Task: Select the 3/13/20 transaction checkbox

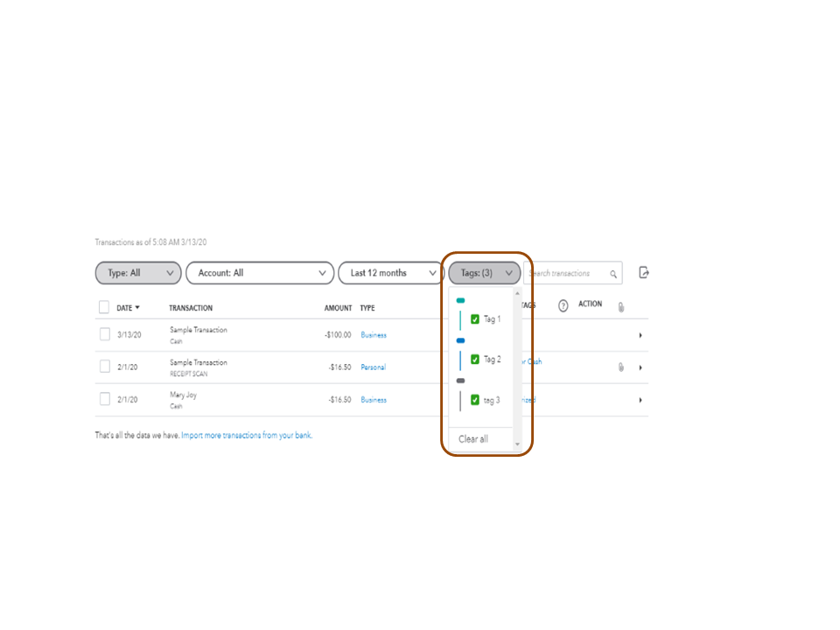Action: (x=105, y=334)
